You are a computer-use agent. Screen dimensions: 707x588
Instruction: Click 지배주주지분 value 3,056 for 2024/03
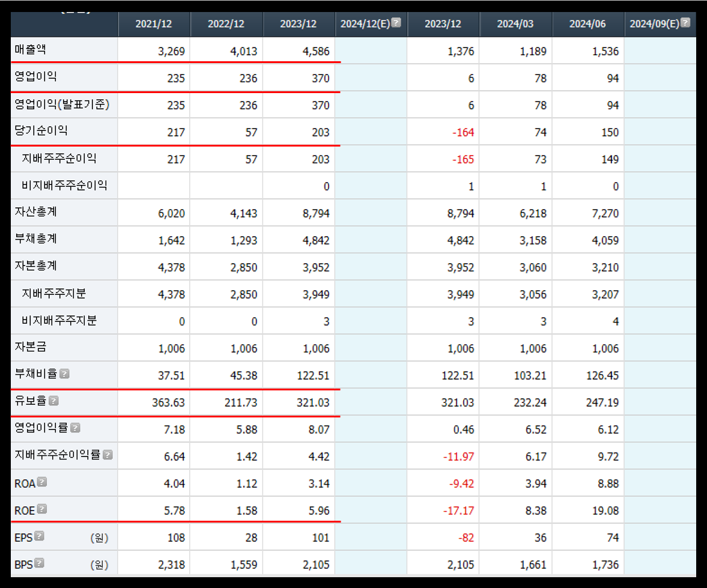[533, 295]
